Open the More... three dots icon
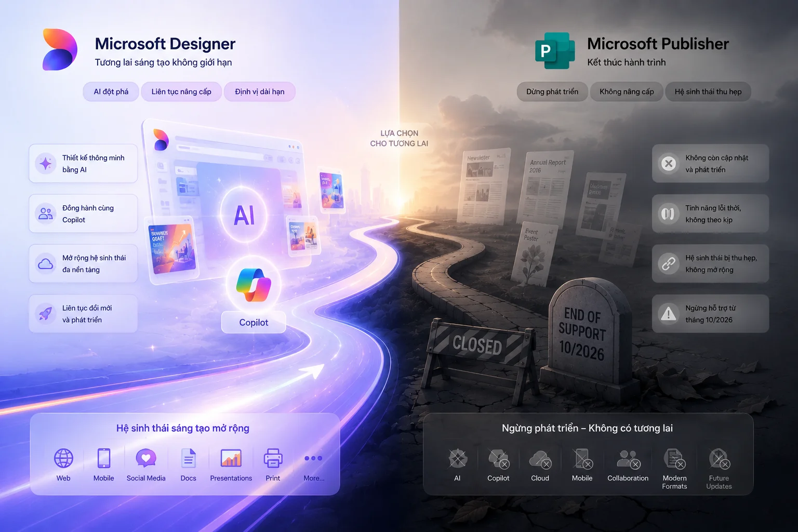The width and height of the screenshot is (798, 532). click(x=313, y=458)
